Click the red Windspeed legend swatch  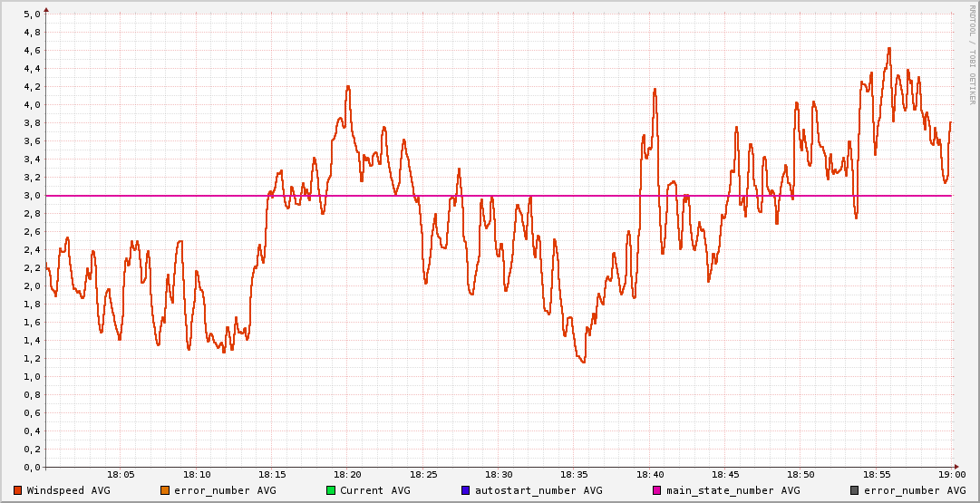(17, 490)
